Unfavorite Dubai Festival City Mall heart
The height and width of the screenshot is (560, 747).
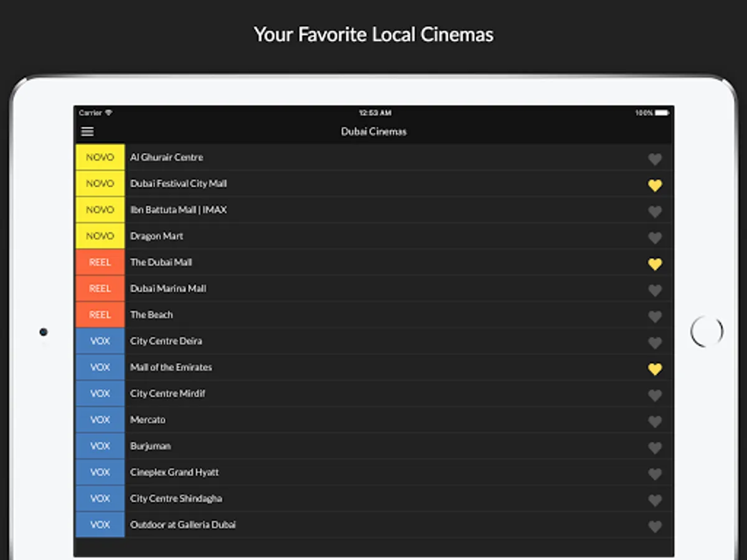[x=655, y=185]
